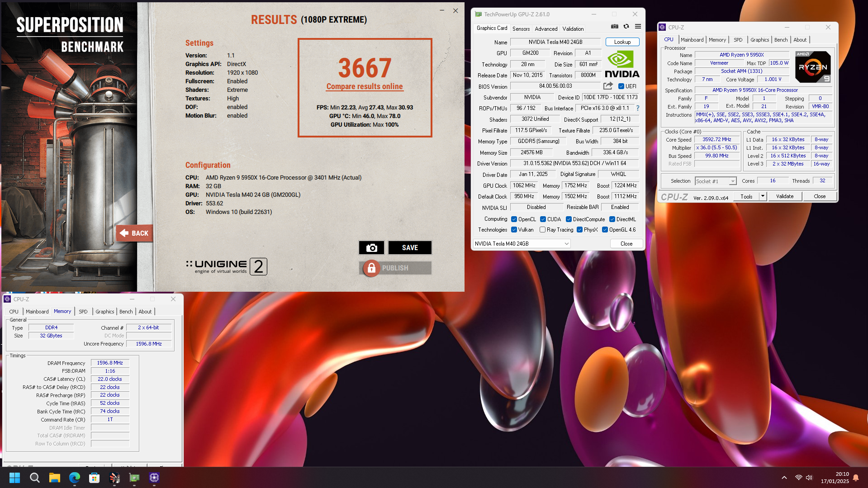This screenshot has height=488, width=868.
Task: Open Mainboard tab in right CPU-Z window
Action: pyautogui.click(x=692, y=40)
